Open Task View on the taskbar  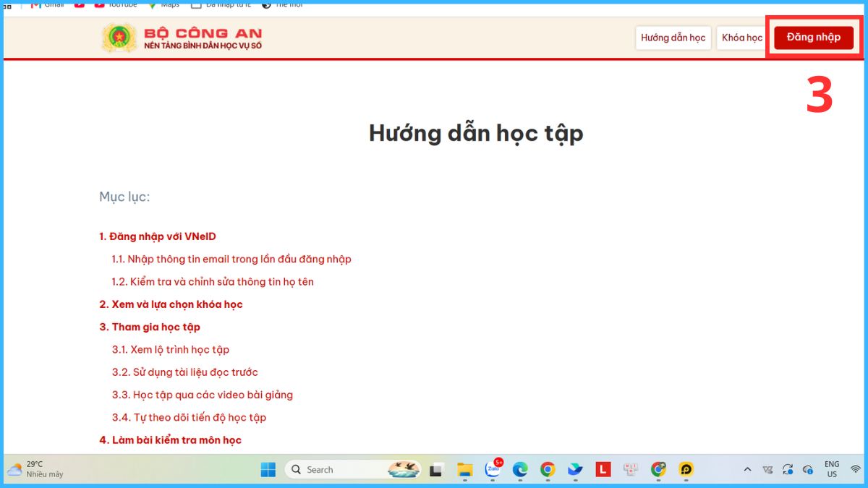[x=436, y=470]
